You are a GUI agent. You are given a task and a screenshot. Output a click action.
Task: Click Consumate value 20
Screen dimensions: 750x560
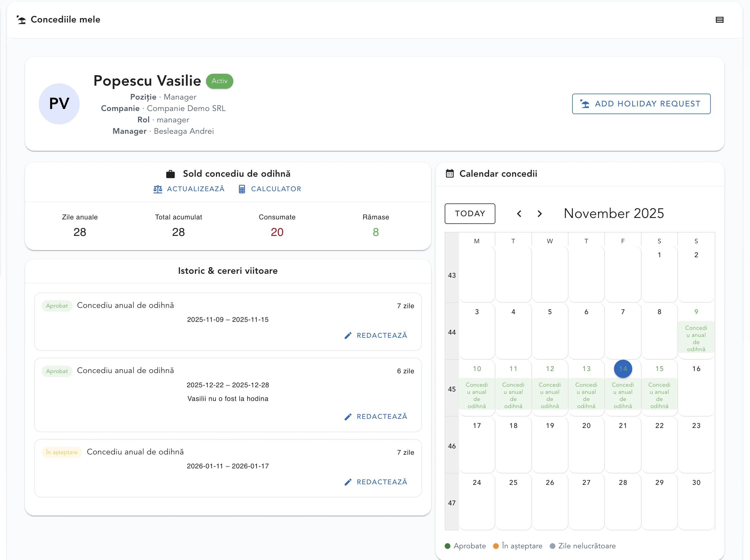[x=277, y=232]
